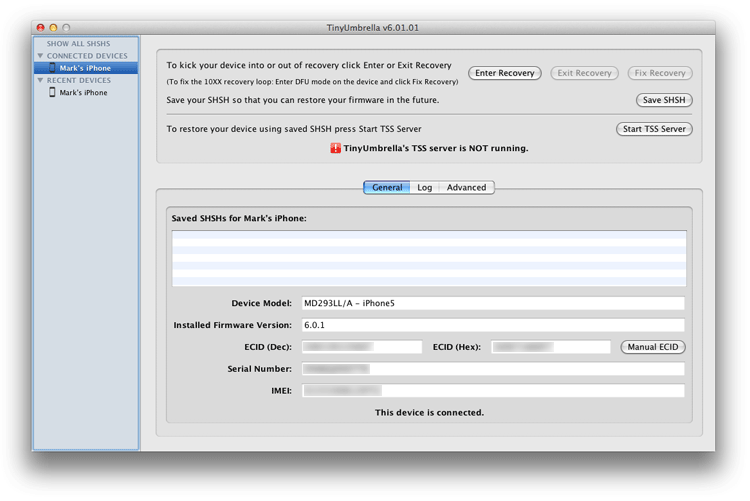Select Show All SHSHs in sidebar

pyautogui.click(x=78, y=44)
